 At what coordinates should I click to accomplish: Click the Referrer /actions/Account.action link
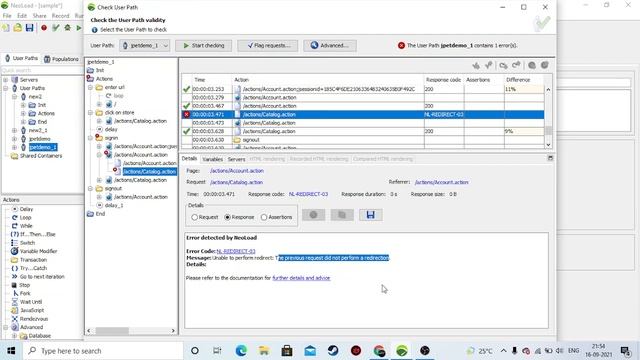pos(442,182)
